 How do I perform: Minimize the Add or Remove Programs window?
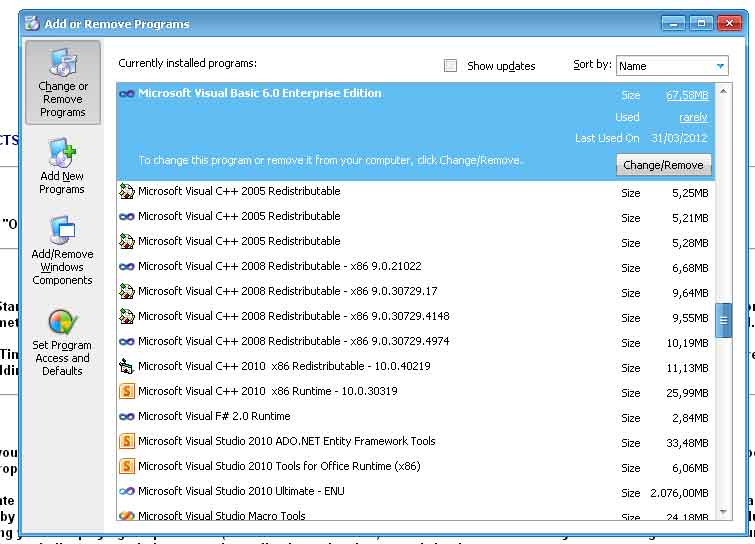click(x=673, y=23)
